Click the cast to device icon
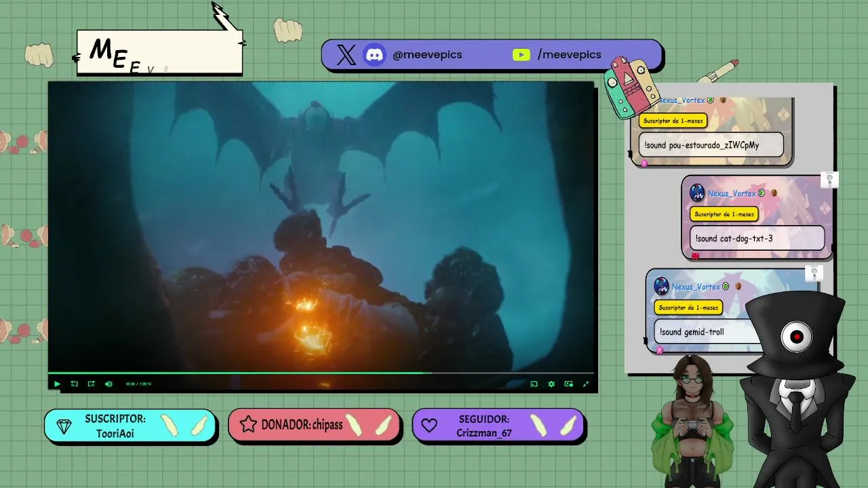 coord(534,384)
